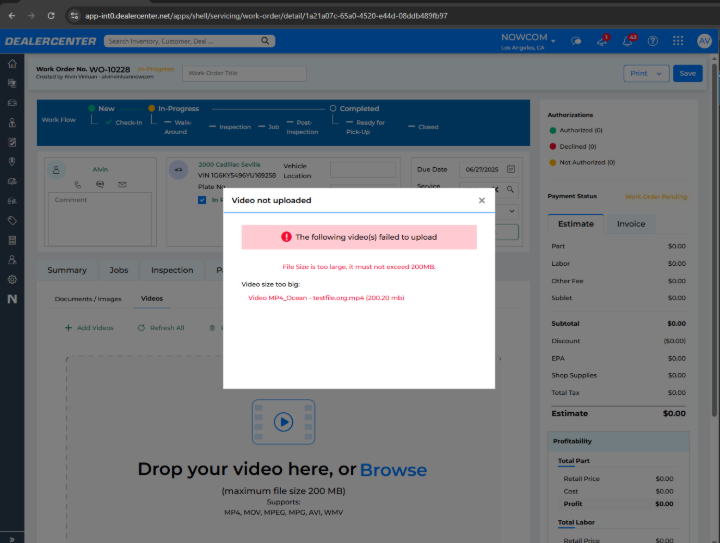Open the NOWCOM dealership dropdown

click(528, 41)
